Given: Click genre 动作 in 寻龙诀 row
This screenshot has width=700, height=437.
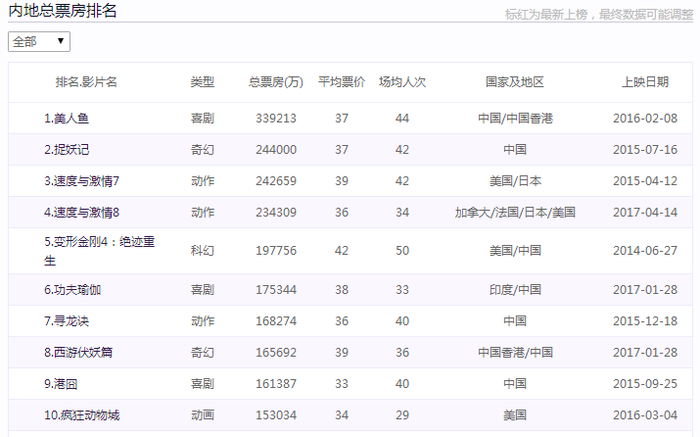Looking at the screenshot, I should [x=202, y=321].
